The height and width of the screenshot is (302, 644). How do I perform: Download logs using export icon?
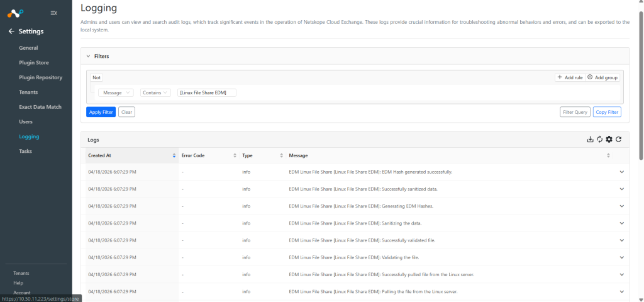(x=590, y=139)
